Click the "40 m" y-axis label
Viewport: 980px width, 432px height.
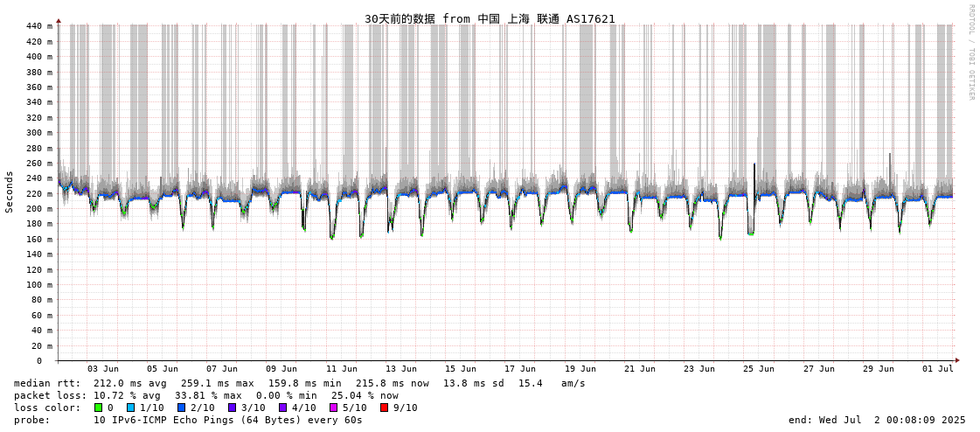41,331
